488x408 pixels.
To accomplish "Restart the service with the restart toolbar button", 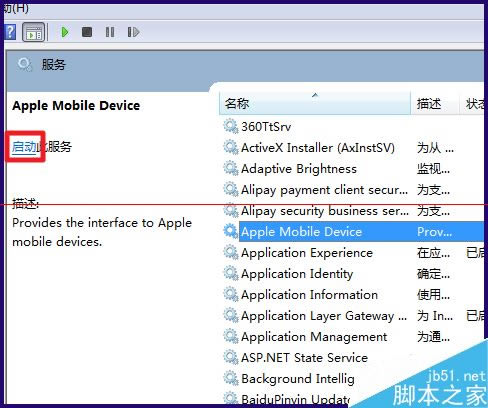I will pos(133,32).
